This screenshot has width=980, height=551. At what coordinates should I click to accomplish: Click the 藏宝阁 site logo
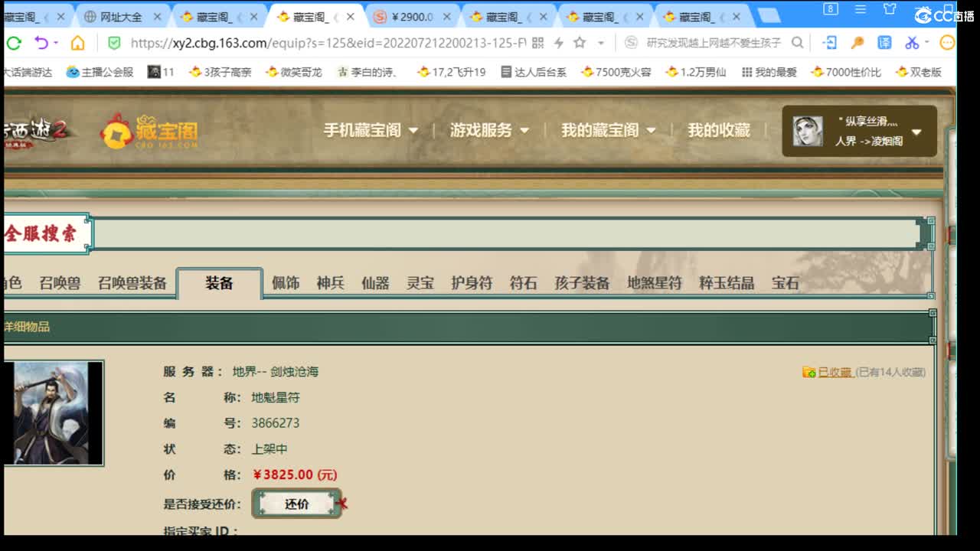150,132
